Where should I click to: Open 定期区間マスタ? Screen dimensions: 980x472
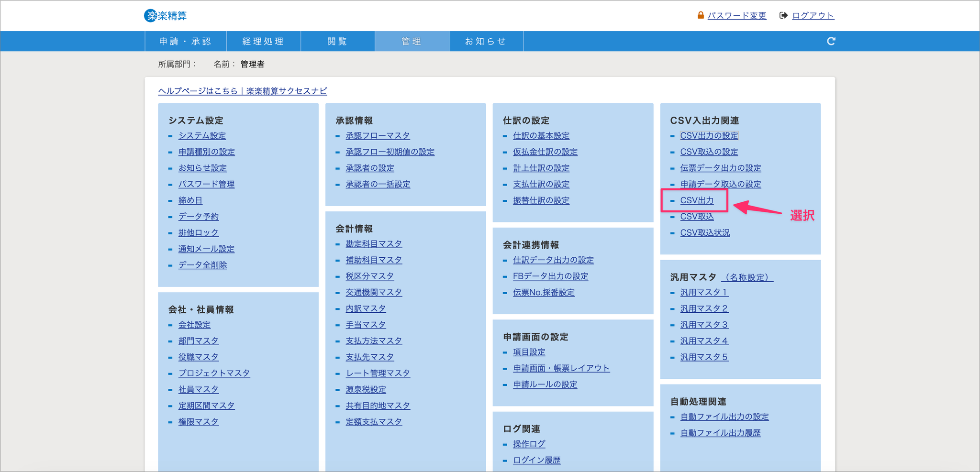point(207,406)
